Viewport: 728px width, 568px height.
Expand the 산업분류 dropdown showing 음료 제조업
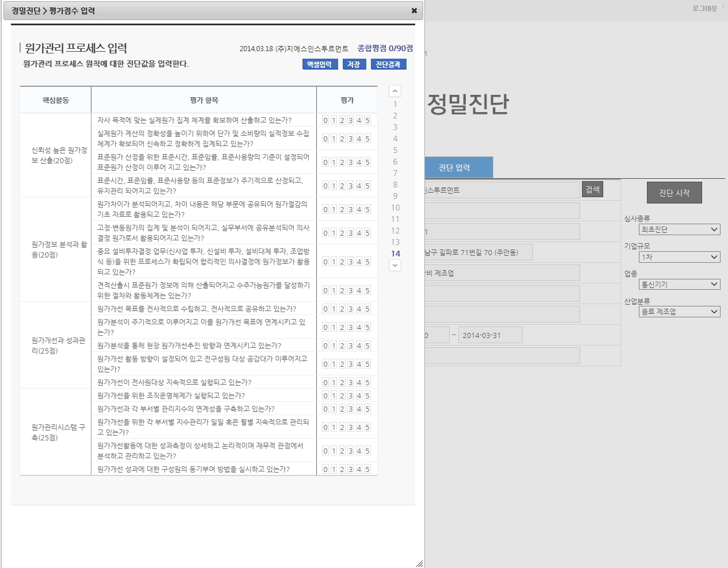pos(679,312)
